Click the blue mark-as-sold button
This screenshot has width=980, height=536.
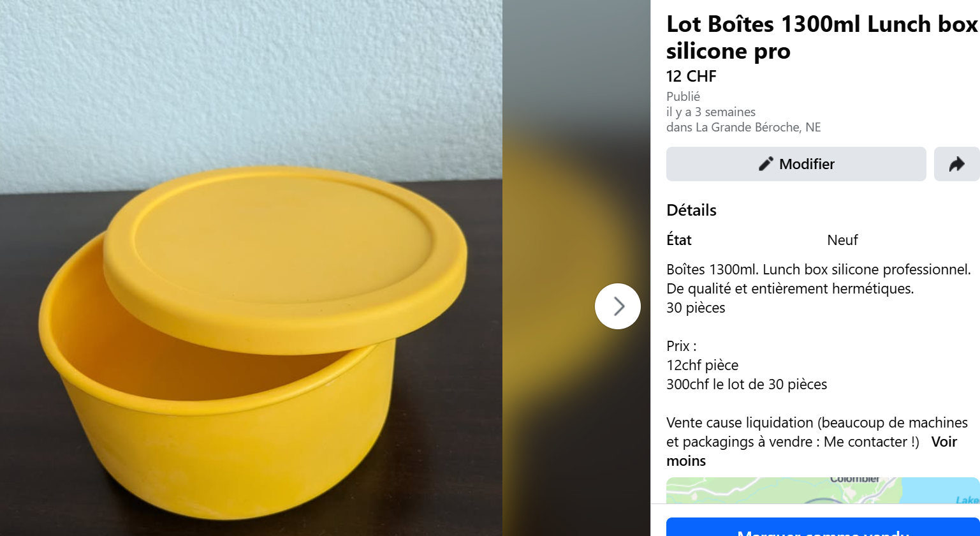point(823,528)
